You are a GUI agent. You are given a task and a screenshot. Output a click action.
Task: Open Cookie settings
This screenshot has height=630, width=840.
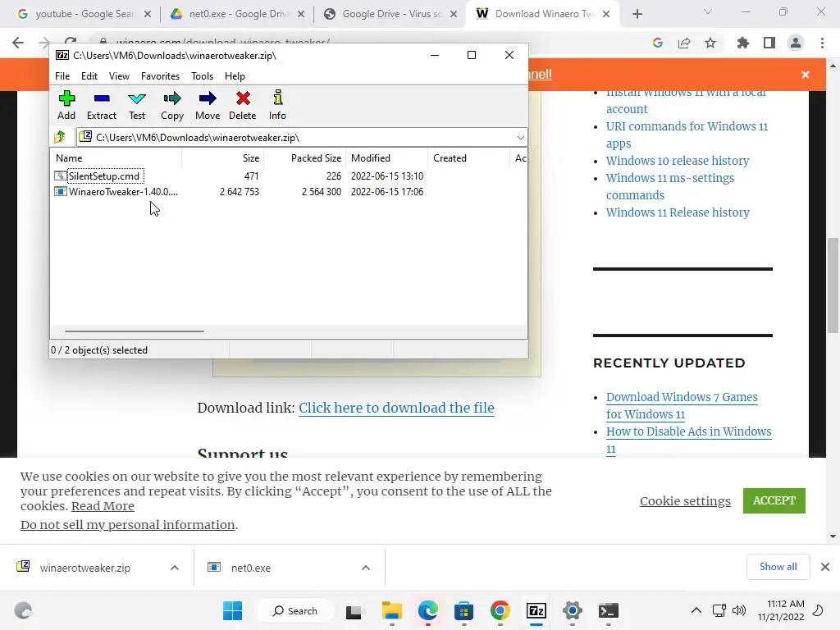pos(685,501)
